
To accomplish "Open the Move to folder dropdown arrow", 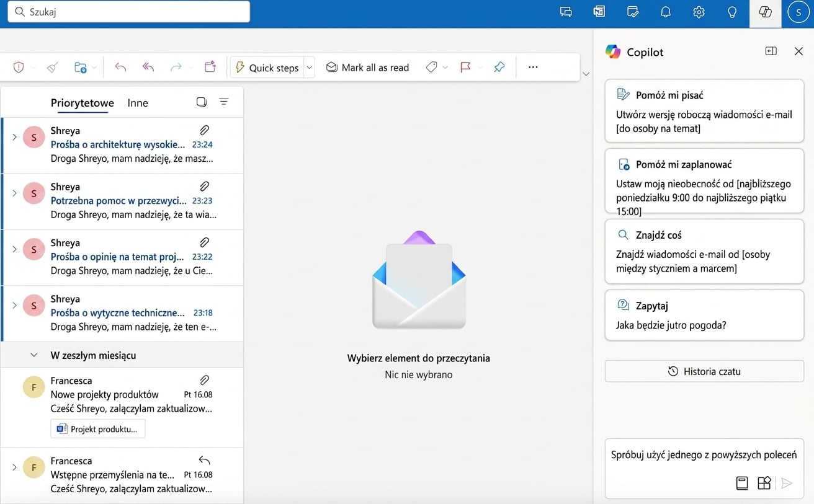I will point(94,68).
